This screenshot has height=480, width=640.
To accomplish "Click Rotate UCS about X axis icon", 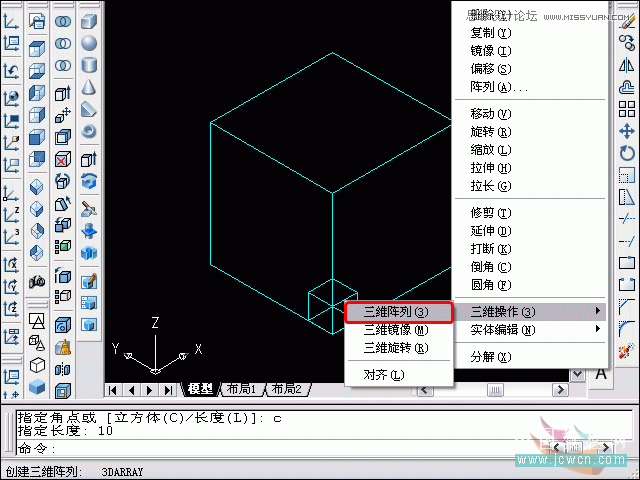I will pos(11,264).
